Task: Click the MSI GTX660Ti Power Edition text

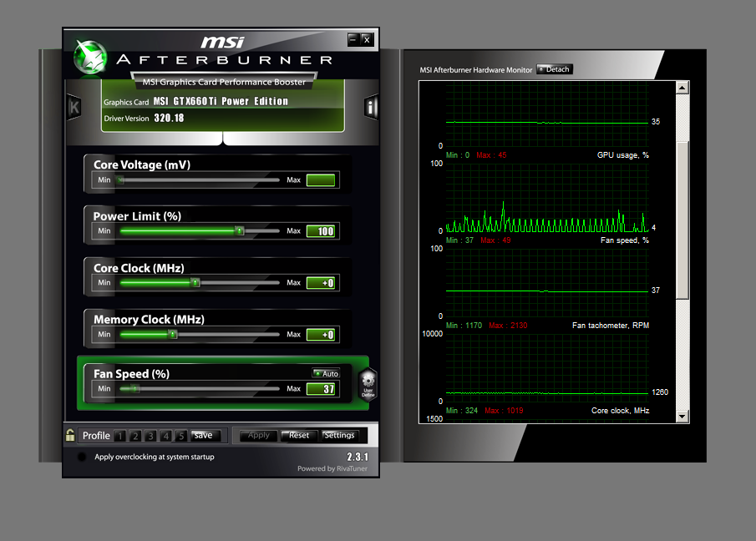Action: tap(221, 101)
